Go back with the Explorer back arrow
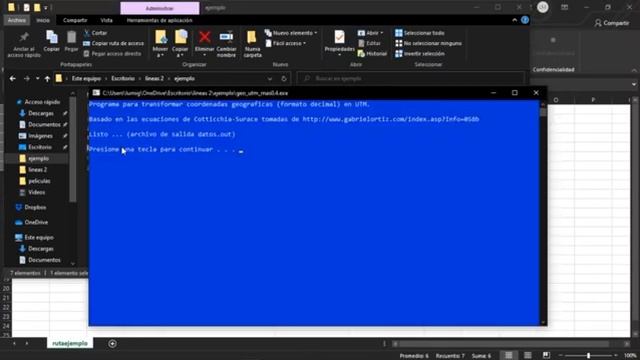 [13, 78]
